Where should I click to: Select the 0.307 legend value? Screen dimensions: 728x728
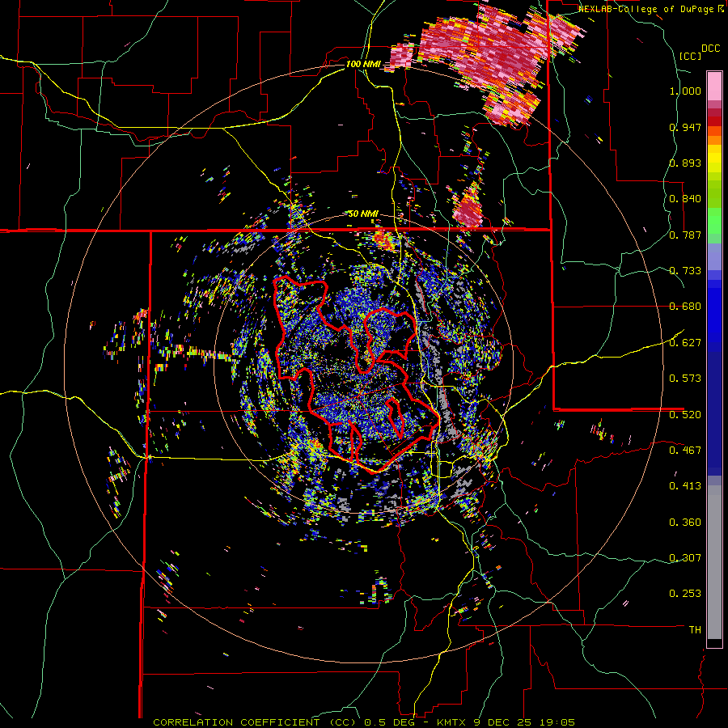(x=685, y=557)
